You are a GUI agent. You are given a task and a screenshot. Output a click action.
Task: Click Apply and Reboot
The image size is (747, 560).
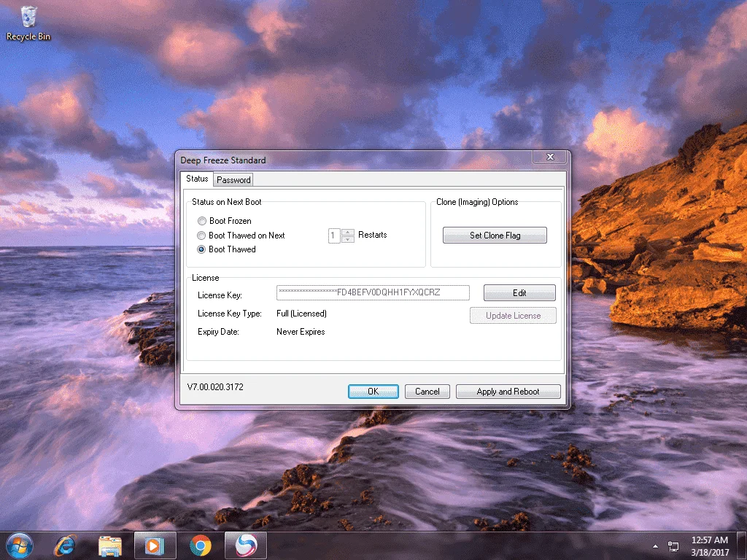coord(508,392)
